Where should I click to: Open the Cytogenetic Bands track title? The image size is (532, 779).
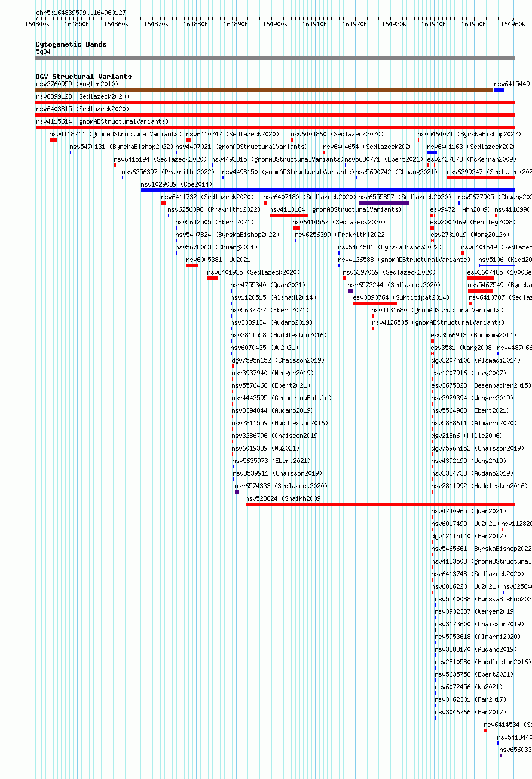(71, 44)
